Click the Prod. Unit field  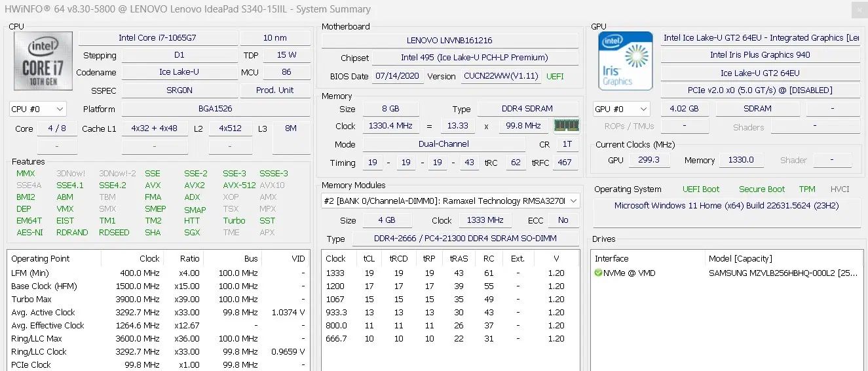pyautogui.click(x=275, y=90)
